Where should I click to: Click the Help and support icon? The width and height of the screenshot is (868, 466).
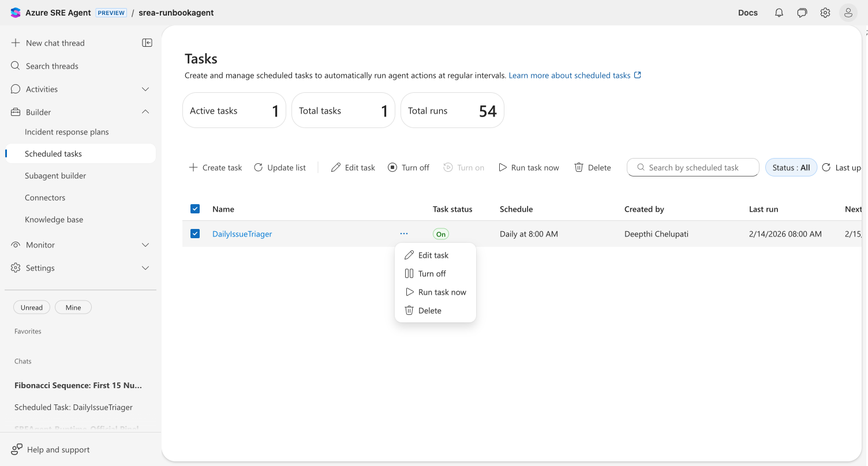(x=17, y=449)
